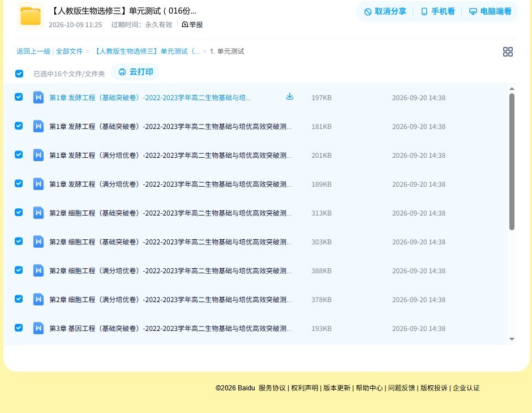532x413 pixels.
Task: Cancel sharing with 取消分享 button
Action: point(385,11)
